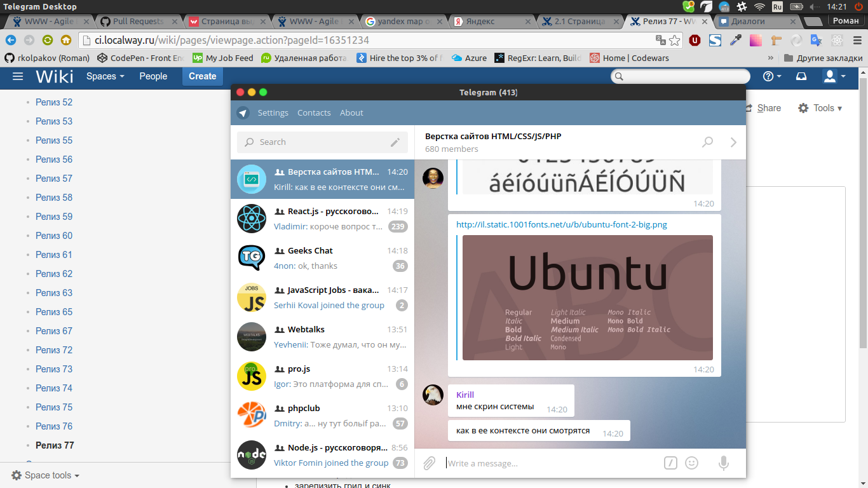Open the Ru keyboard layout indicator
The width and height of the screenshot is (868, 488).
point(777,6)
